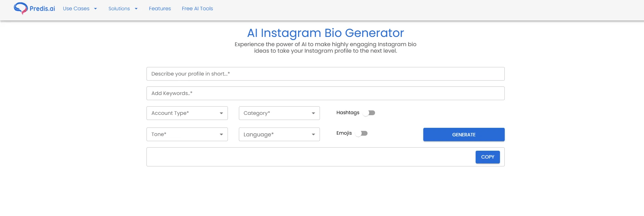Open the Use Cases menu
The image size is (644, 216).
(x=76, y=9)
